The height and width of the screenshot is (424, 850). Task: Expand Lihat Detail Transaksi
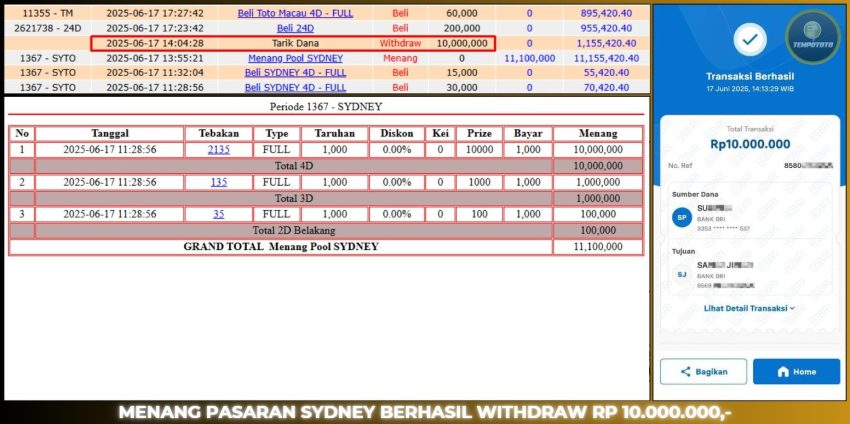pyautogui.click(x=749, y=308)
